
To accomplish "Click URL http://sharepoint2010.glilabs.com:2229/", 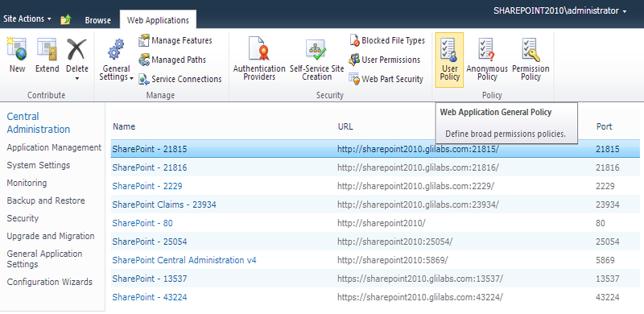I will pyautogui.click(x=415, y=186).
